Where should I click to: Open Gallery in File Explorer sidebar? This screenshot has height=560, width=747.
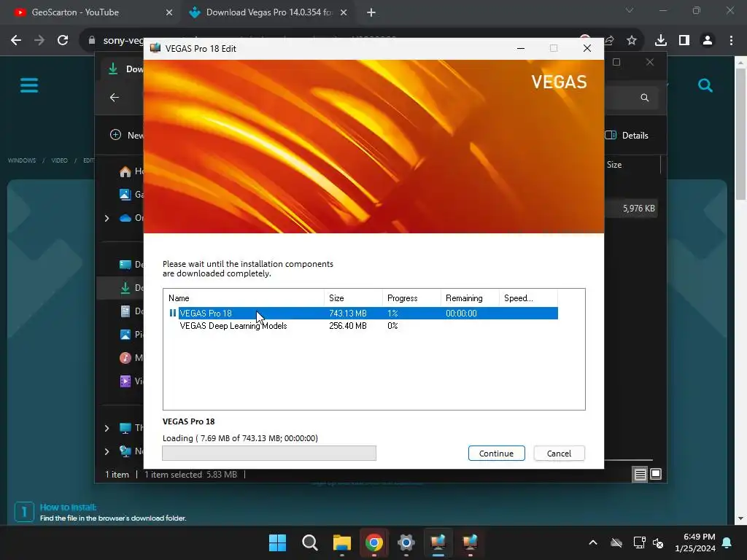point(131,194)
